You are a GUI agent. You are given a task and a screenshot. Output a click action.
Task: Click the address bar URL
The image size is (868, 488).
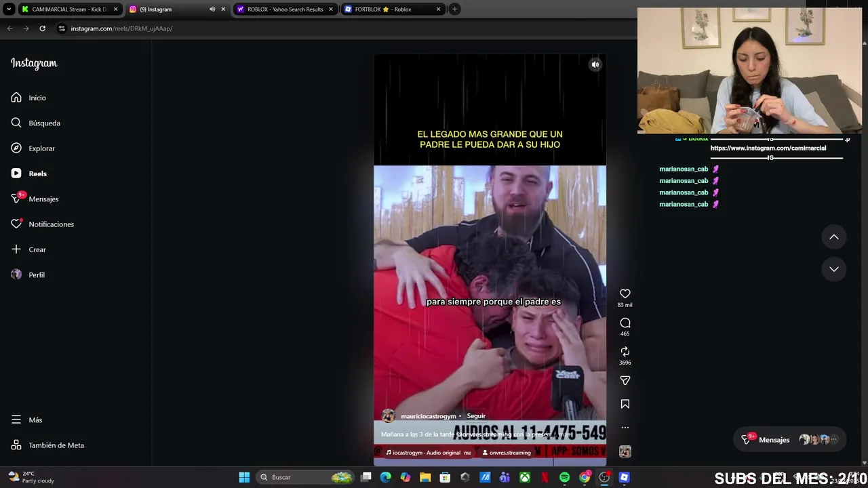[121, 28]
